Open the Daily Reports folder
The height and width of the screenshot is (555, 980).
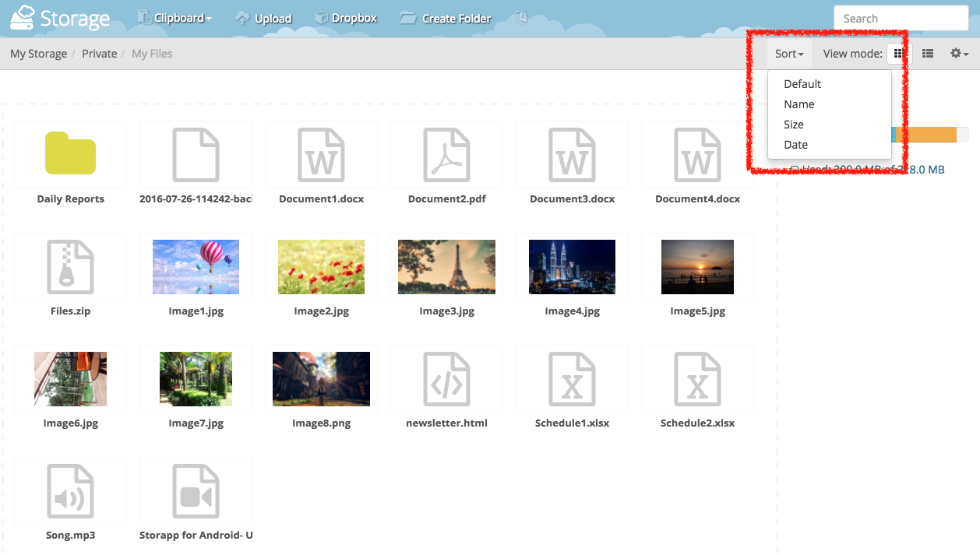pos(70,154)
